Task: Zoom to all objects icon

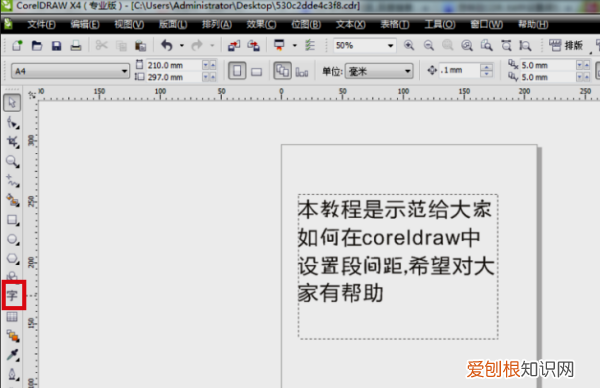Action: [466, 46]
